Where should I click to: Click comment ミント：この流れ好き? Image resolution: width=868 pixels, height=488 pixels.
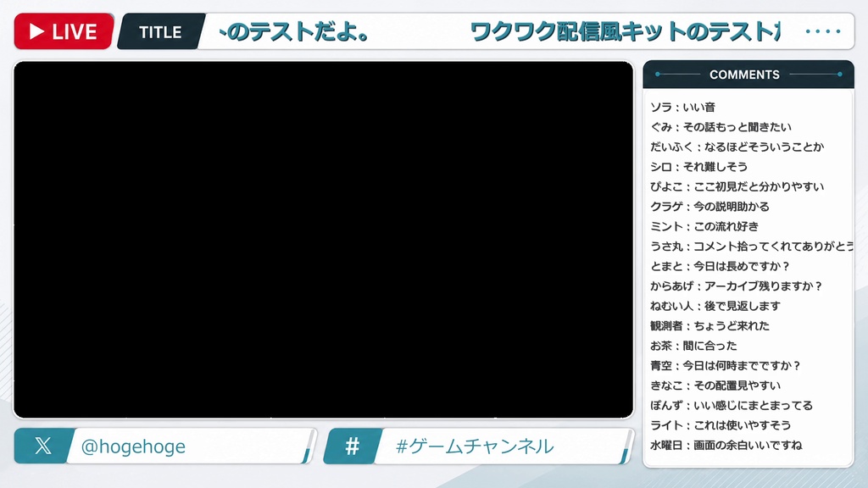704,227
